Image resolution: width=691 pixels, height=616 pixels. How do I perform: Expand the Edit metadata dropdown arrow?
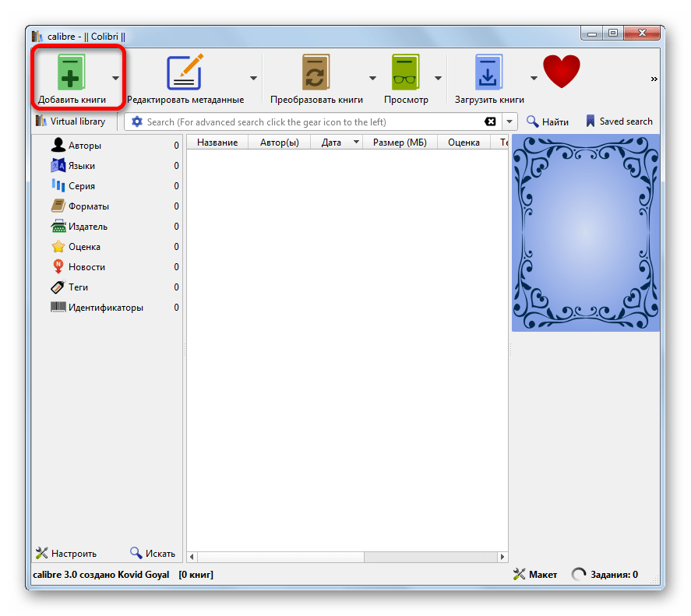click(253, 78)
